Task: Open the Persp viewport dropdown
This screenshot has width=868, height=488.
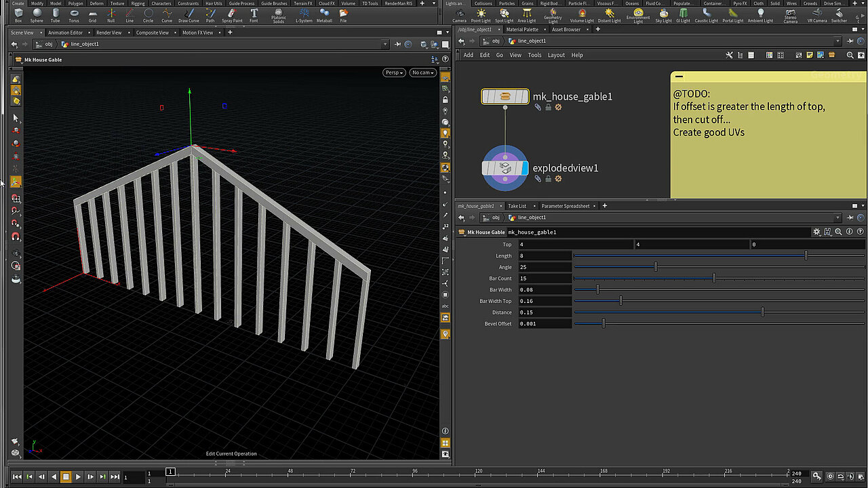Action: pos(394,73)
